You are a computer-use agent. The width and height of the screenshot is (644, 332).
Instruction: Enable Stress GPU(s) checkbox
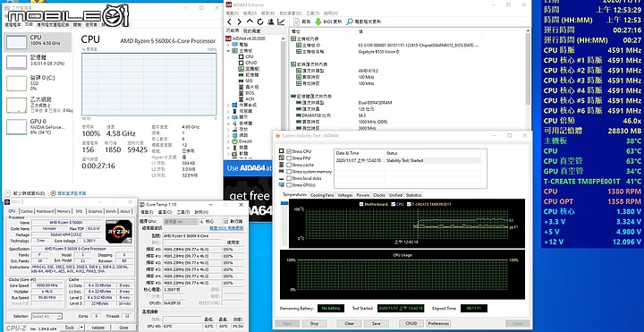(289, 185)
